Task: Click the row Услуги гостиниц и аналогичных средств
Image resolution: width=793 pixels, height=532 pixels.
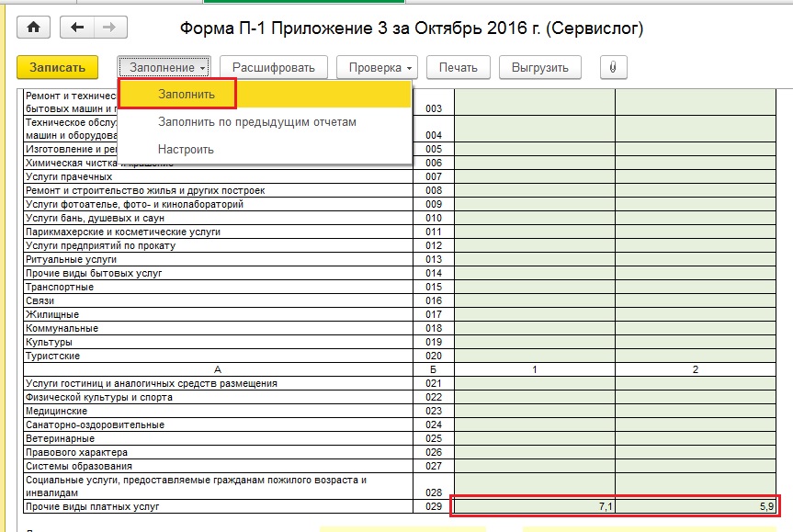Action: pyautogui.click(x=218, y=383)
